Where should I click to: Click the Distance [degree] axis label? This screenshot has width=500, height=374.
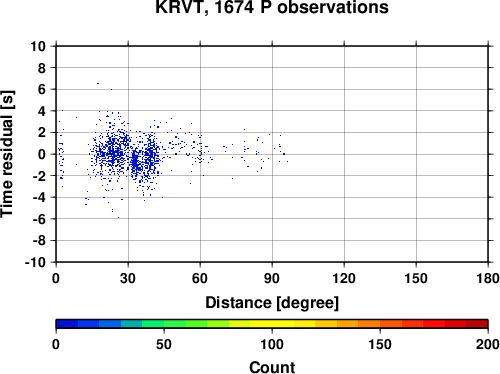(272, 303)
